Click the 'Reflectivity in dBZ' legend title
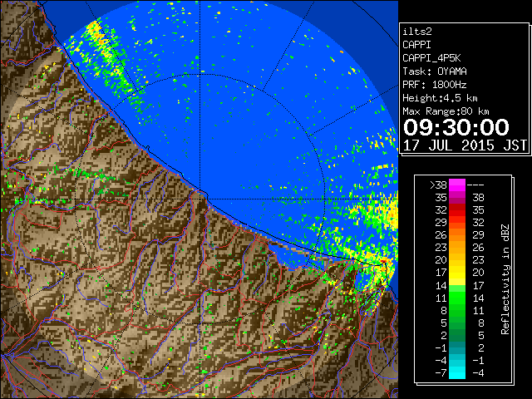532x399 pixels. pos(505,279)
